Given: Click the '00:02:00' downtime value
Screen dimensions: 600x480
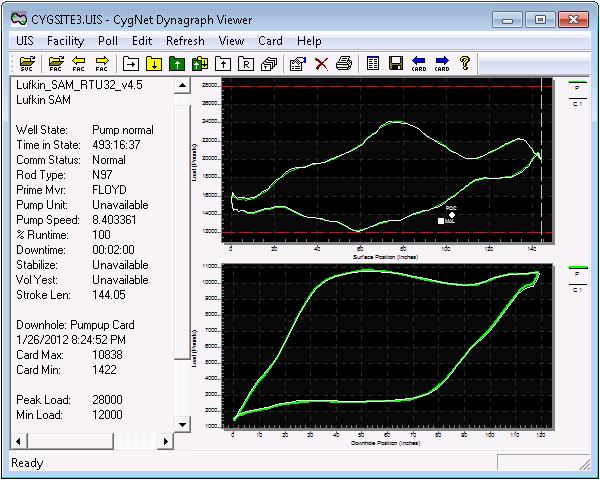Looking at the screenshot, I should point(113,250).
